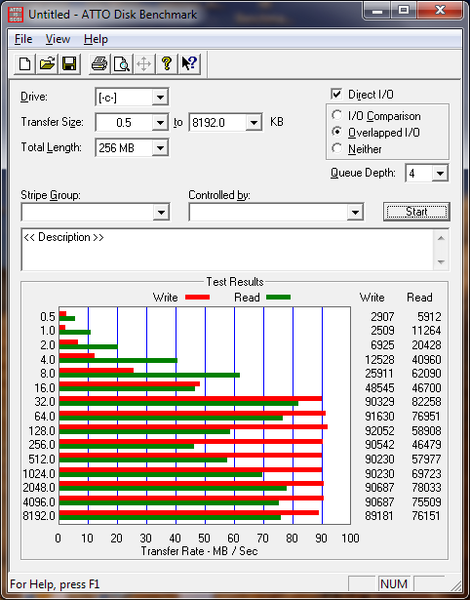Click the NUM status bar indicator
This screenshot has width=470, height=600.
(393, 584)
